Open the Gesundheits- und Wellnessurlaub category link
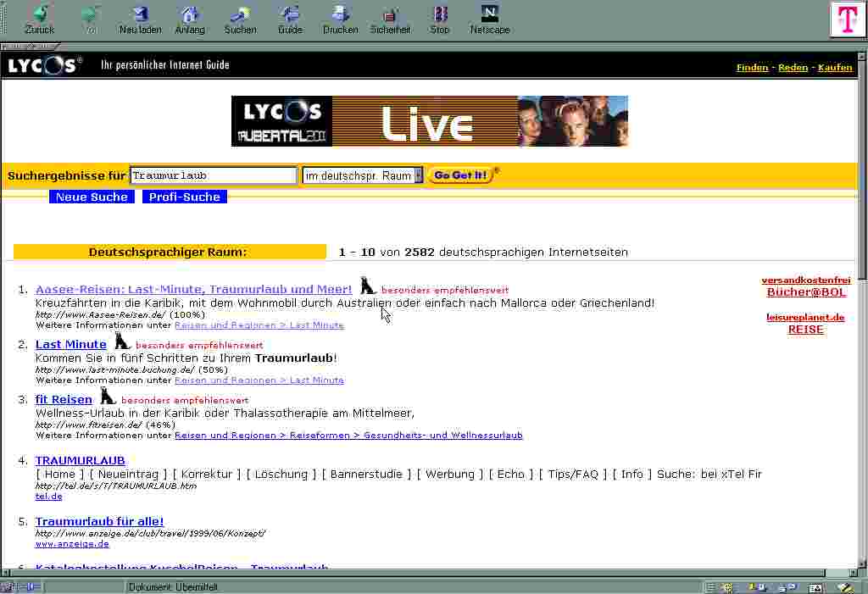 click(x=442, y=436)
